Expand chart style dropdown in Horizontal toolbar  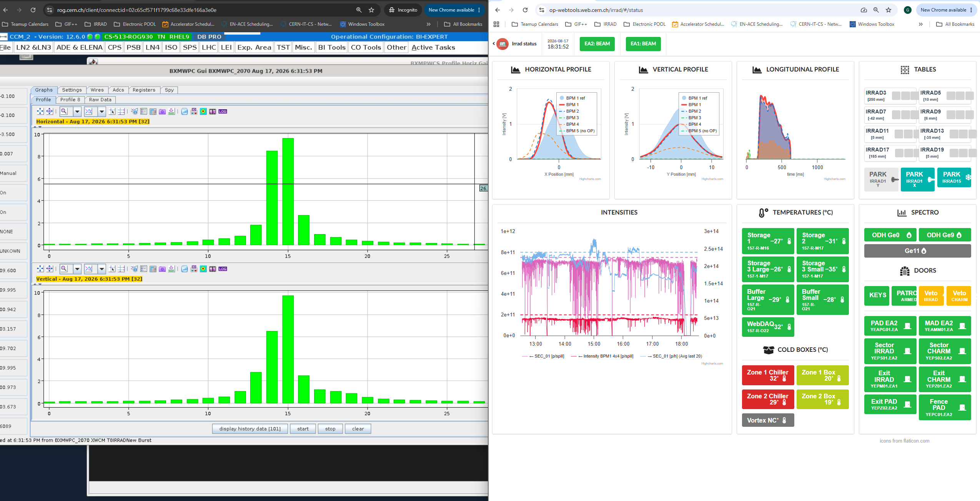(102, 112)
